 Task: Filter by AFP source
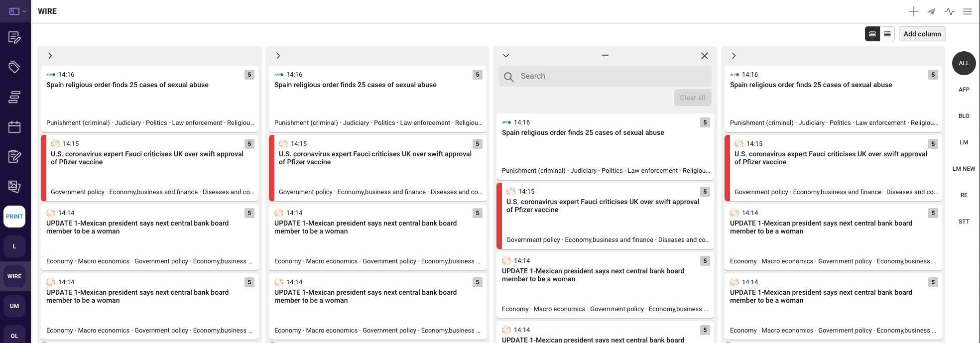[x=964, y=90]
